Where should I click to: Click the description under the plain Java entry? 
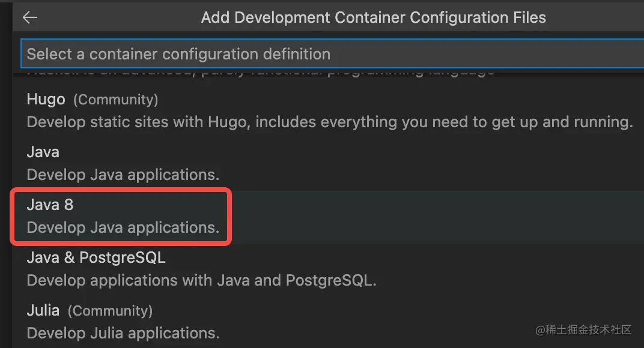(x=123, y=175)
